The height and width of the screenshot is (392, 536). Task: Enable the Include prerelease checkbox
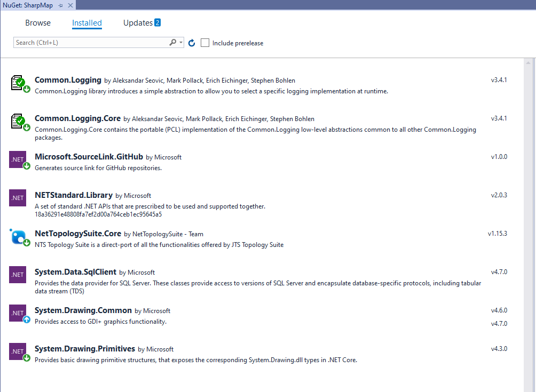[x=205, y=43]
